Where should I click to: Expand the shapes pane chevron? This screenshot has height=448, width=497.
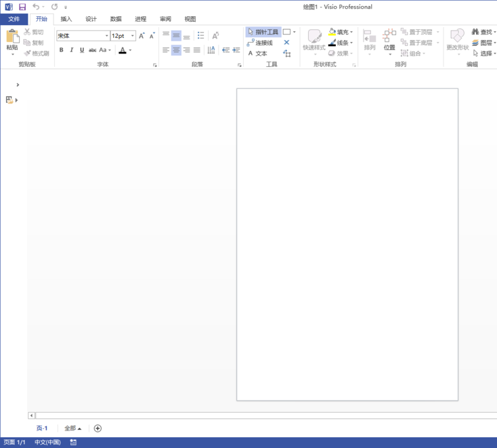click(x=18, y=85)
